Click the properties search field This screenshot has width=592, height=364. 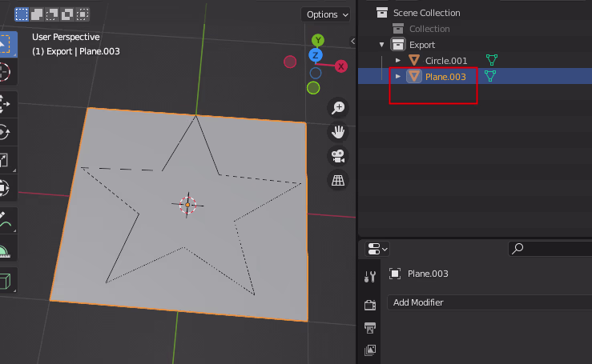(550, 249)
